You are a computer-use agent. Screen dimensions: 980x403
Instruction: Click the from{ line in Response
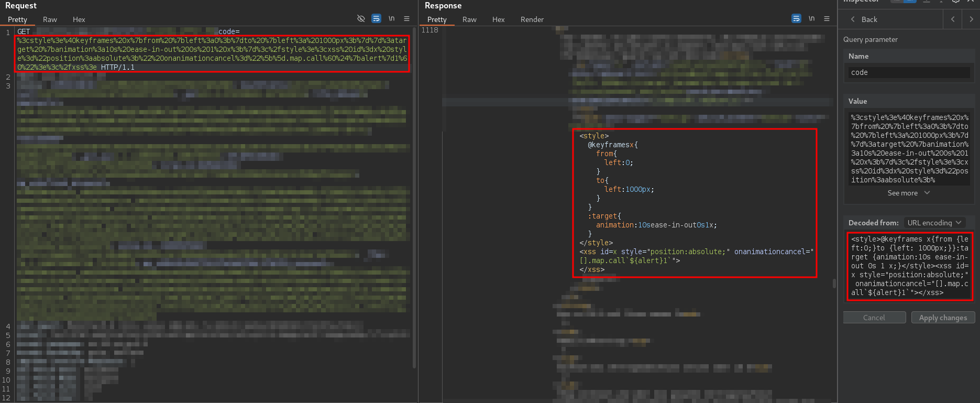point(606,154)
